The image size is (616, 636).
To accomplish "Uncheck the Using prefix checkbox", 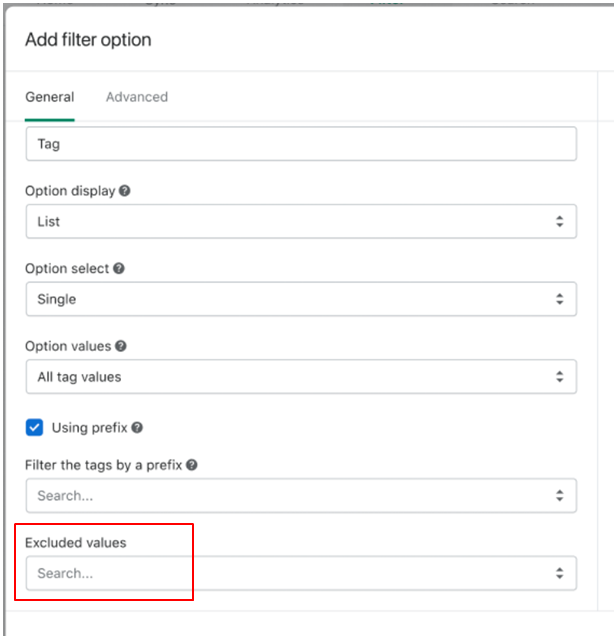I will coord(35,428).
